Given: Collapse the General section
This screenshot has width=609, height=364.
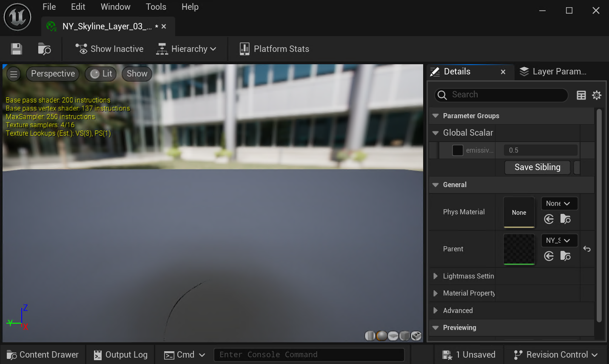Looking at the screenshot, I should coord(435,185).
